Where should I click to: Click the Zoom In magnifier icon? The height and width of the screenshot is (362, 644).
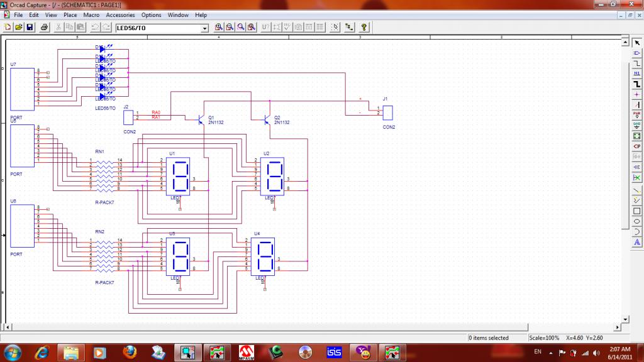tap(219, 28)
